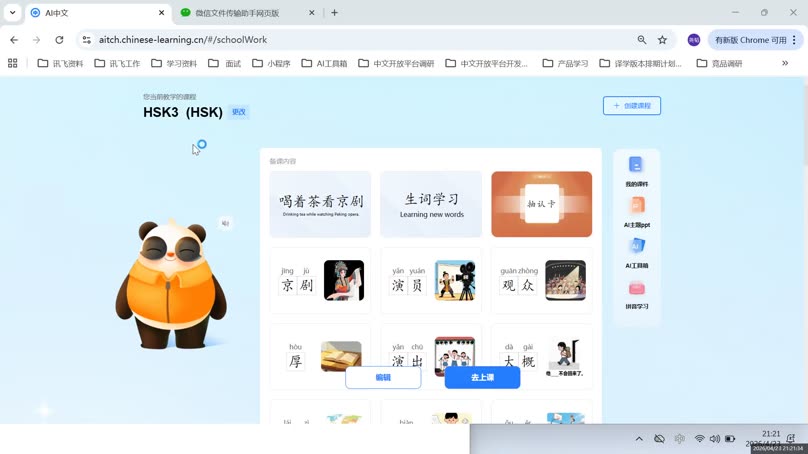Select the 演员 vocabulary card
The image size is (808, 454).
(x=431, y=280)
